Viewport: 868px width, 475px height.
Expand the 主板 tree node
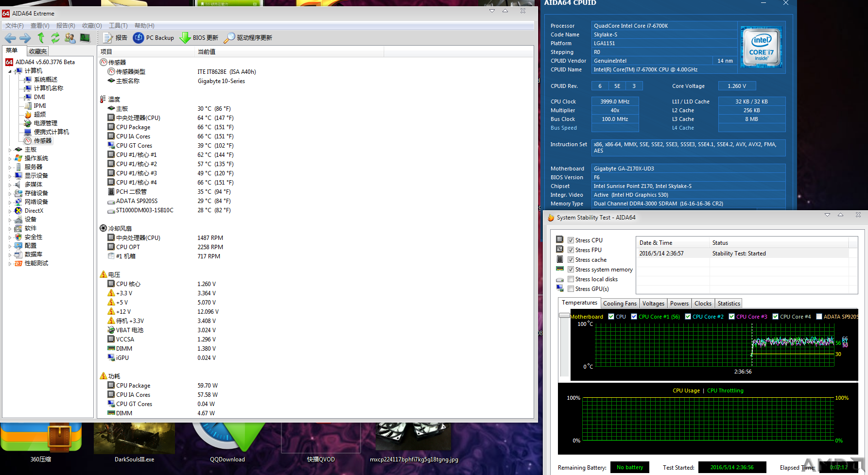click(10, 150)
